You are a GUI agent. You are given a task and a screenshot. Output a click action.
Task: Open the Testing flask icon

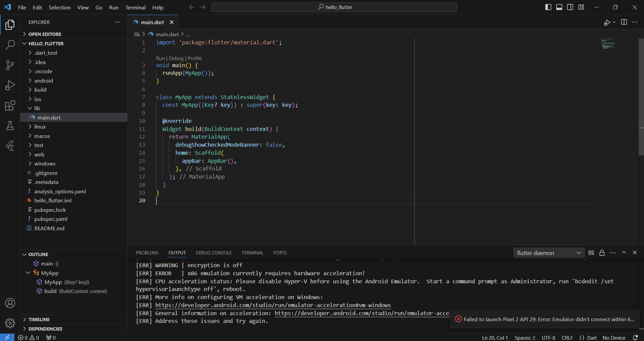click(10, 126)
